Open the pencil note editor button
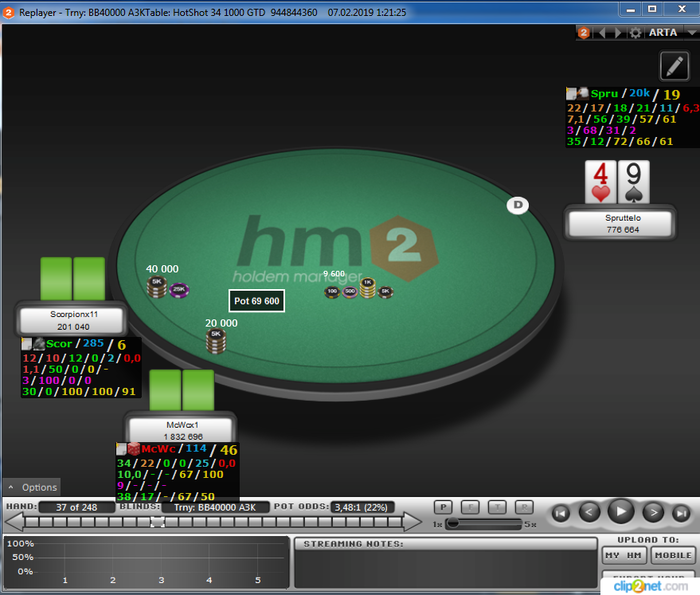Image resolution: width=700 pixels, height=595 pixels. [x=674, y=66]
